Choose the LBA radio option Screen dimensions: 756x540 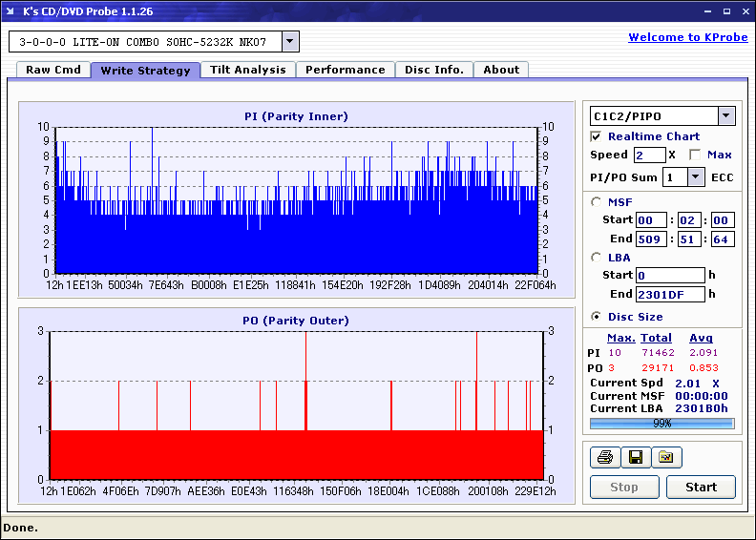[598, 257]
